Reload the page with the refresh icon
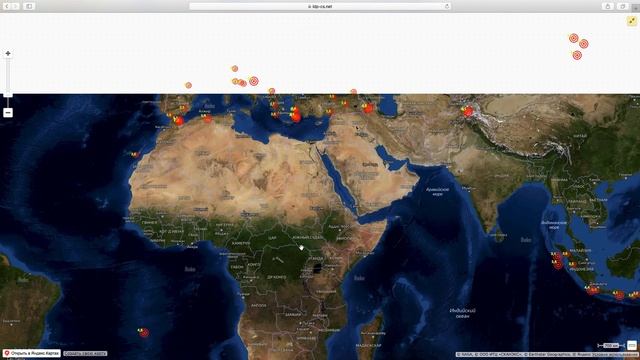The width and height of the screenshot is (640, 360). click(x=447, y=7)
